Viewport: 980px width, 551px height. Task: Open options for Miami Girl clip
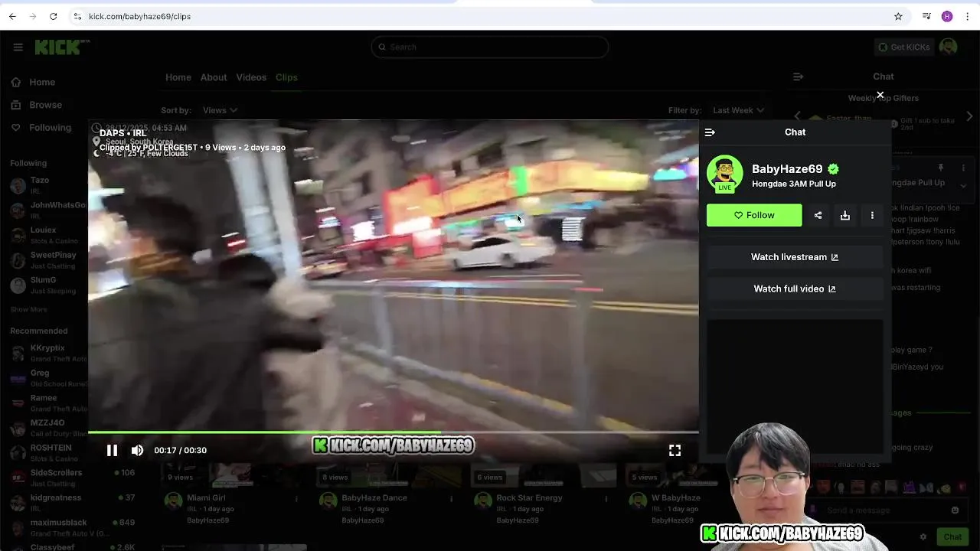(296, 499)
